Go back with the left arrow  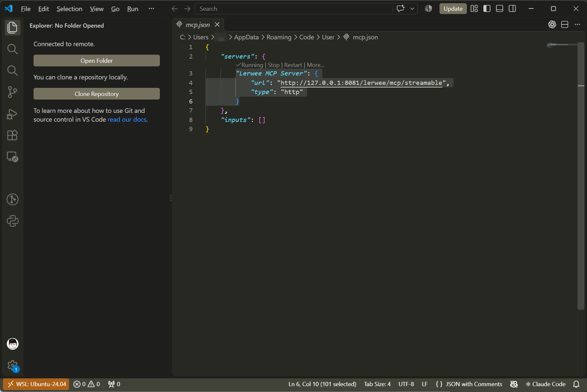point(175,9)
